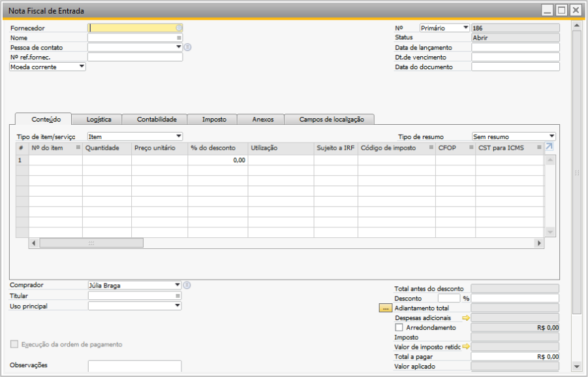Image resolution: width=588 pixels, height=377 pixels.
Task: Open the list icon in Nome field
Action: [179, 38]
